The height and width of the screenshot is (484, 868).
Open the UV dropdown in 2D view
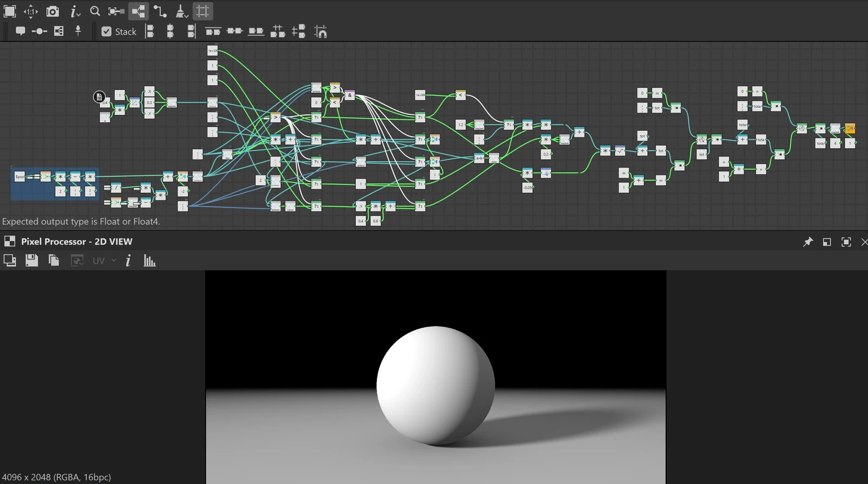point(104,261)
